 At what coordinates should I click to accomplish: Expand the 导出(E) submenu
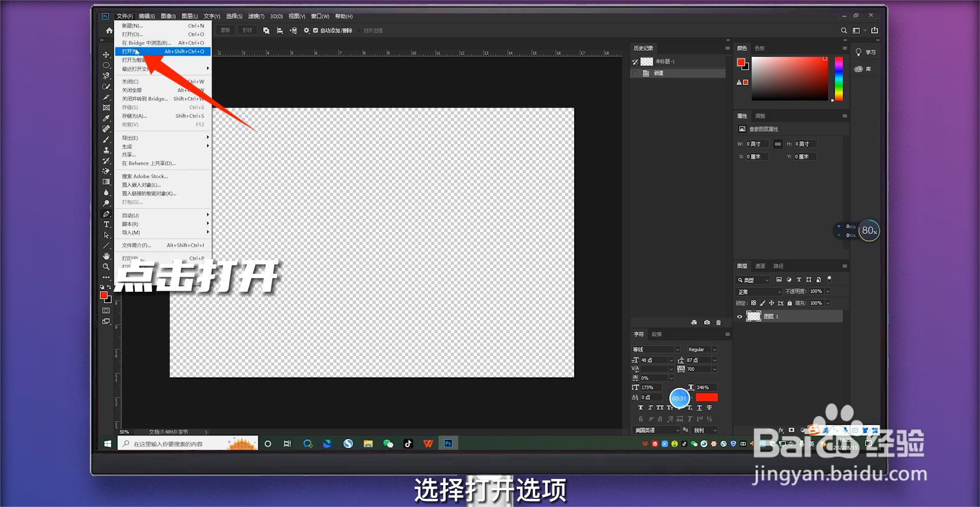pos(163,138)
